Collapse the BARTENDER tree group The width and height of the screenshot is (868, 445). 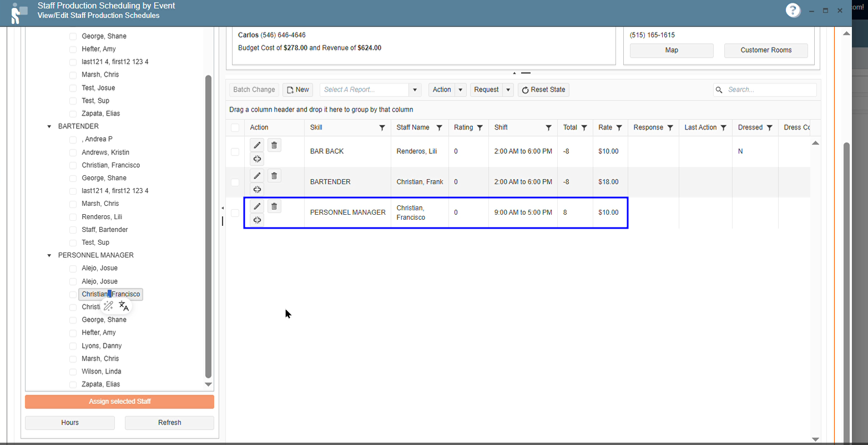(49, 127)
